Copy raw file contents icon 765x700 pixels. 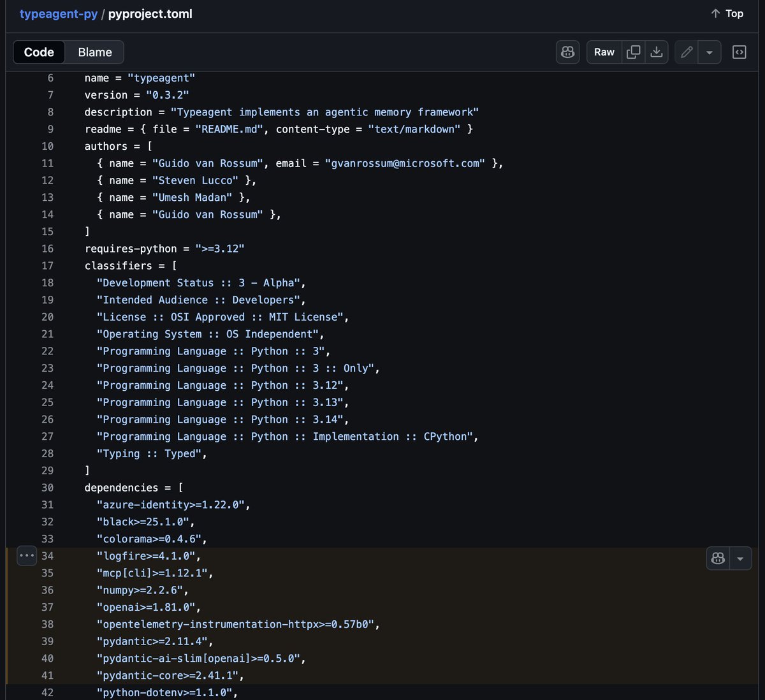[x=634, y=52]
